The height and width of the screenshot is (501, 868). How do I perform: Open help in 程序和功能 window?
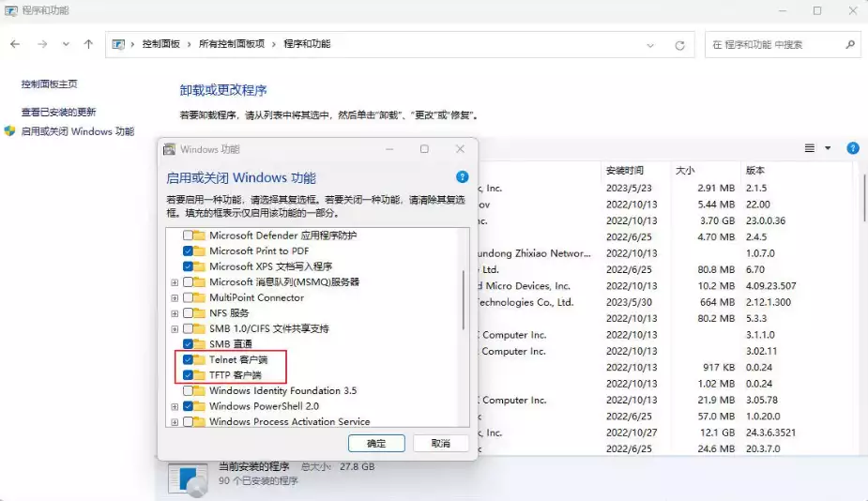852,148
